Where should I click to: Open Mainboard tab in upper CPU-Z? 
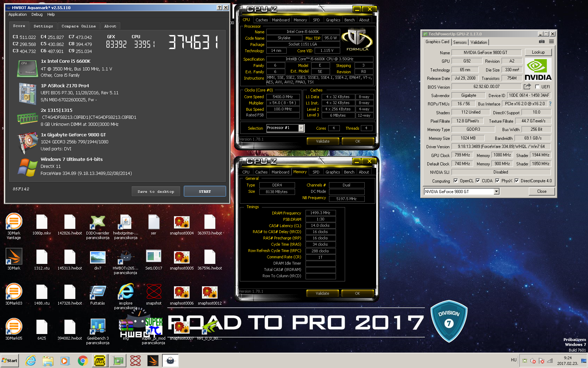(x=281, y=20)
